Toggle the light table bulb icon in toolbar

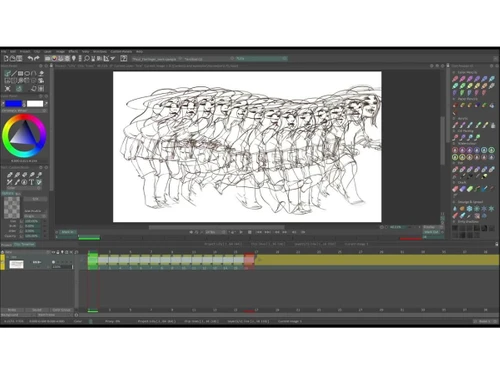click(74, 59)
